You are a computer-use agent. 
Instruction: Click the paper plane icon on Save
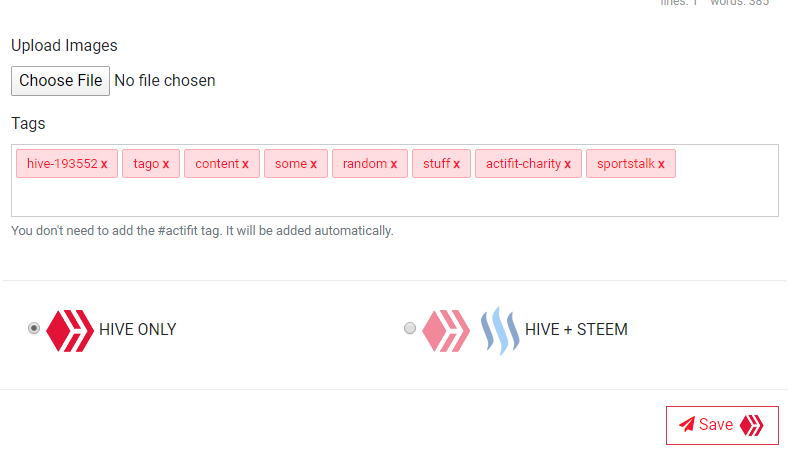pyautogui.click(x=687, y=424)
